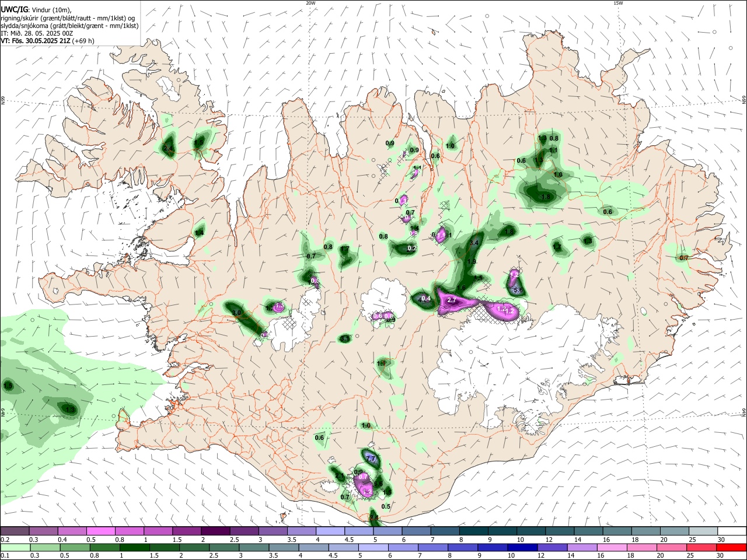Pick bottom-row legend swatch between 1 and 1.5
This screenshot has width=747, height=560.
coord(134,547)
